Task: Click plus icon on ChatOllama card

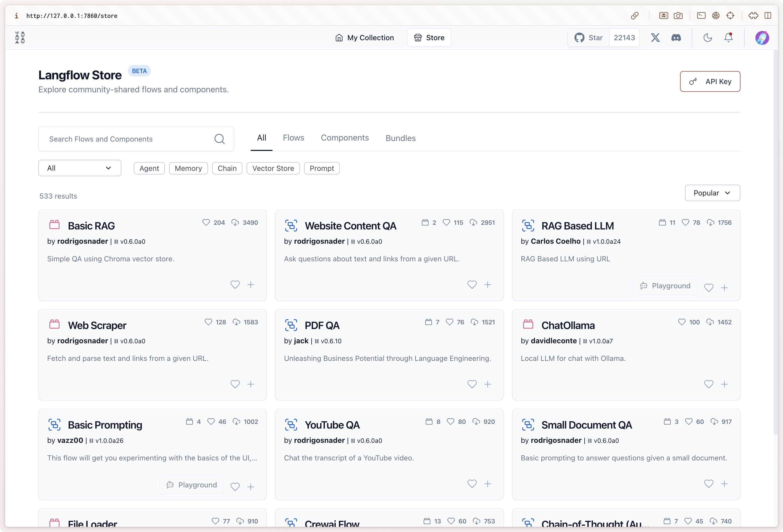Action: tap(724, 384)
